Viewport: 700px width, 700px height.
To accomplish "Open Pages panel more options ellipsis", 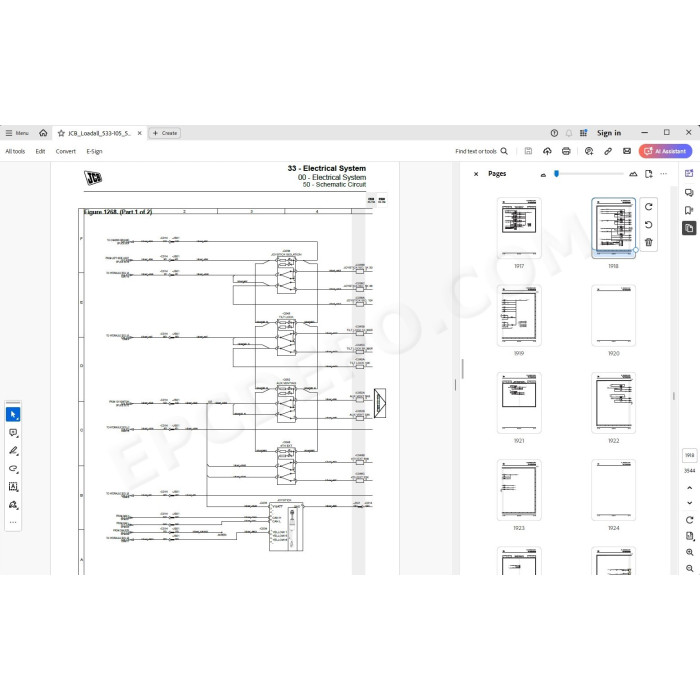I will [663, 174].
